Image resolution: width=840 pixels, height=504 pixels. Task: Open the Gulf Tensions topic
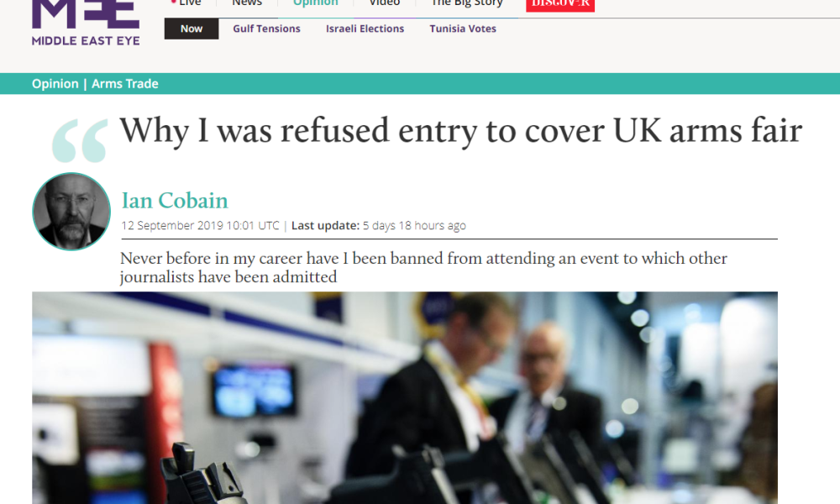266,29
